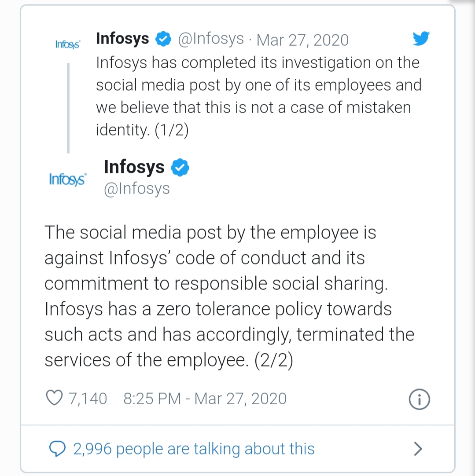Click the blue speech bubble reply icon
This screenshot has width=475, height=476.
pos(57,449)
